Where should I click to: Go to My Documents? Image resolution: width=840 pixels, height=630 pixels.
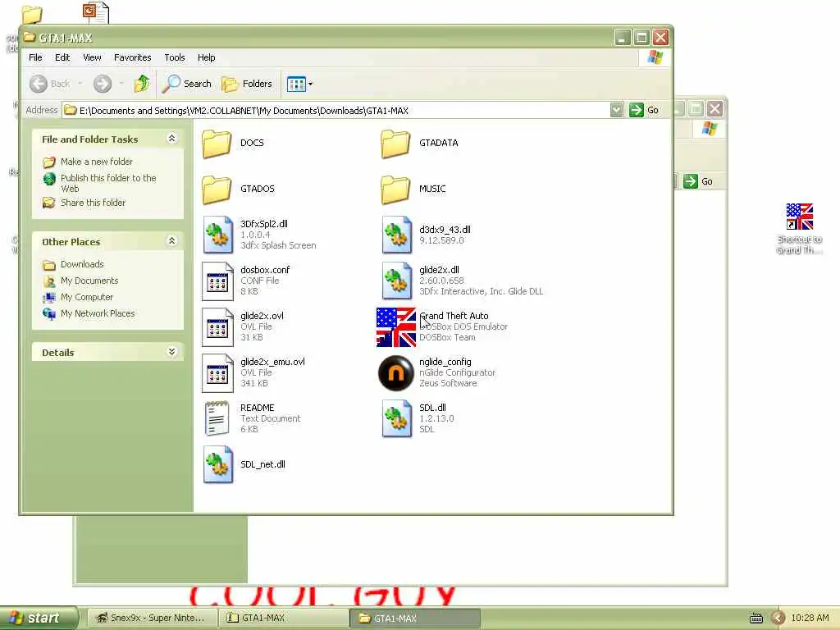coord(89,281)
